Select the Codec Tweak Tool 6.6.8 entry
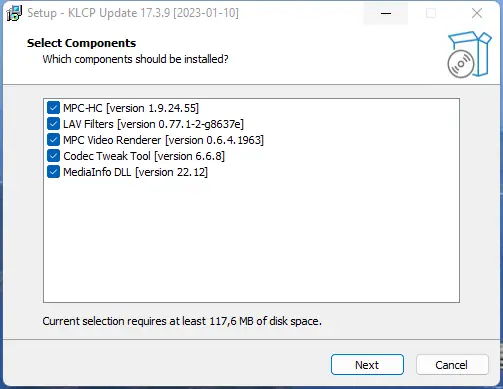 [x=144, y=156]
